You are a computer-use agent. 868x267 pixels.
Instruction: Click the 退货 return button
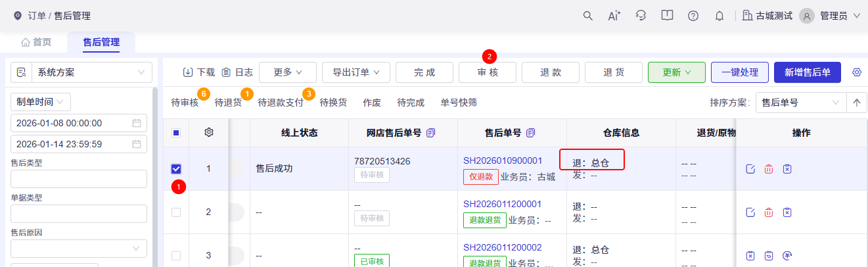614,72
